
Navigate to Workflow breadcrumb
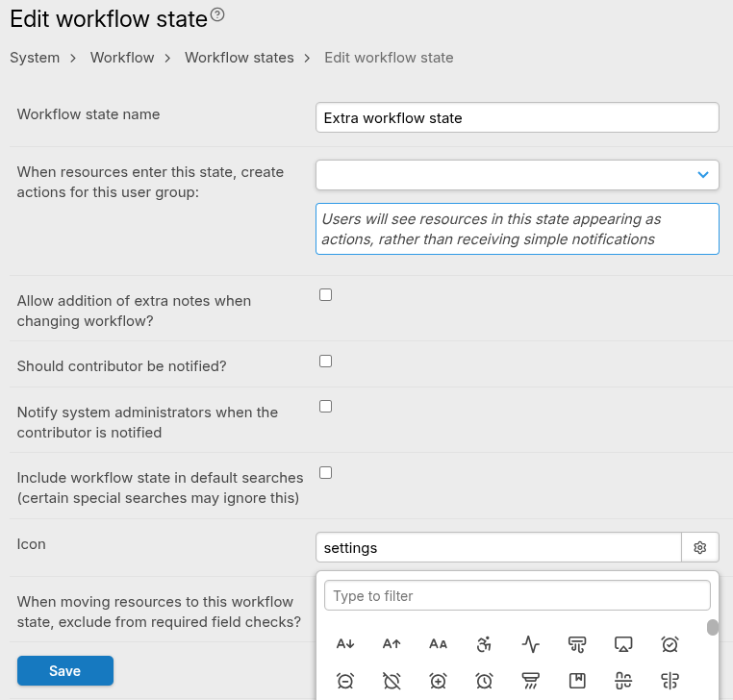[122, 58]
